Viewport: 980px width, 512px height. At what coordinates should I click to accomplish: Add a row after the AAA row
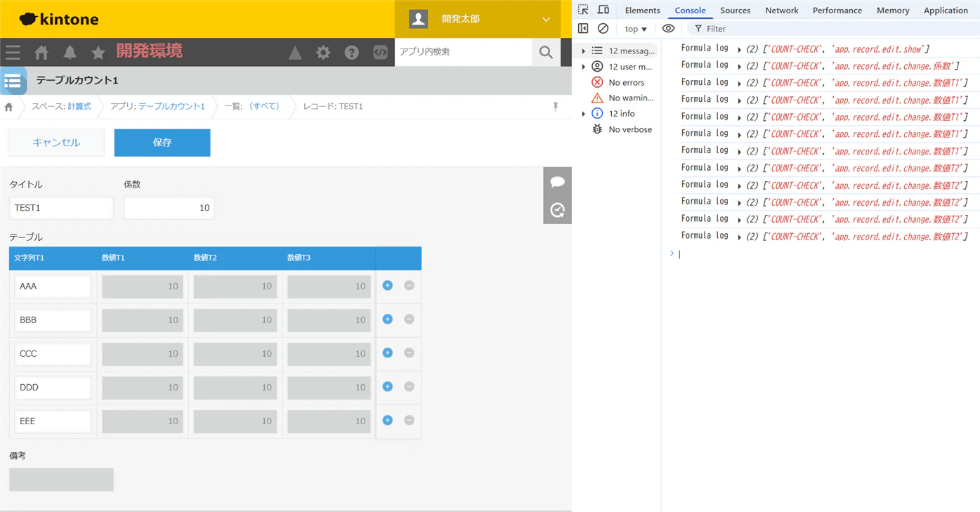pos(387,286)
